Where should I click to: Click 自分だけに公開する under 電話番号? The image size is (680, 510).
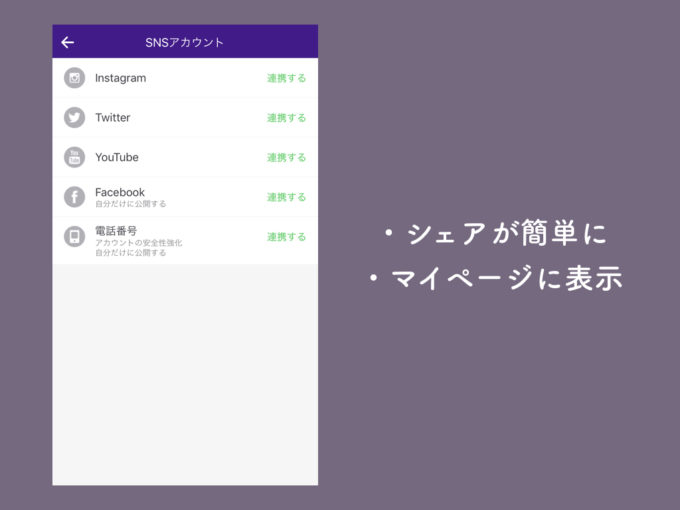pos(131,252)
